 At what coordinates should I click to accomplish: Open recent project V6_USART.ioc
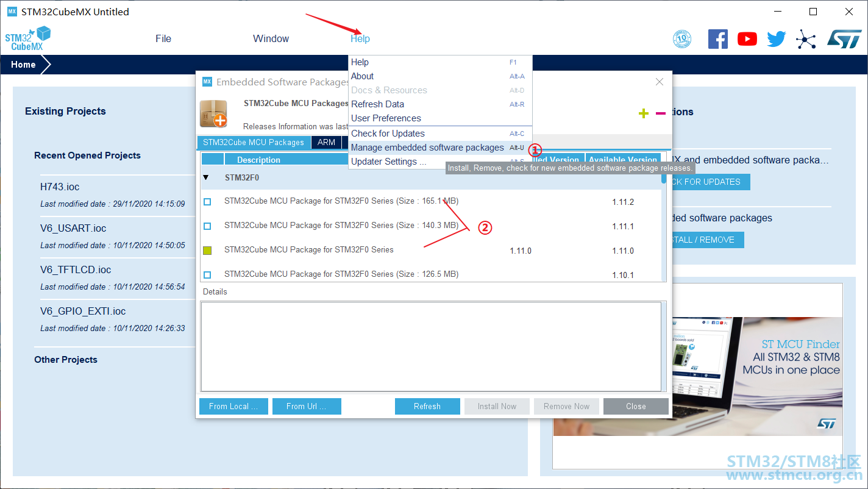73,228
